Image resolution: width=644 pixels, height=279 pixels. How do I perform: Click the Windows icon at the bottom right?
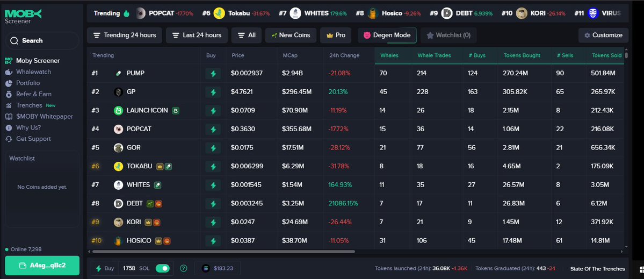[x=641, y=269]
